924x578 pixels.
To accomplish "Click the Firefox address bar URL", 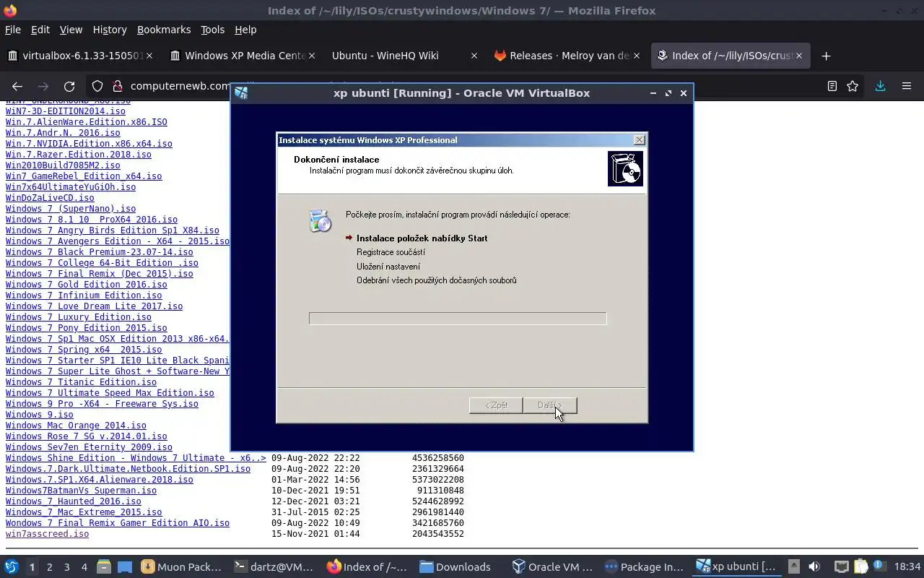I will click(180, 86).
